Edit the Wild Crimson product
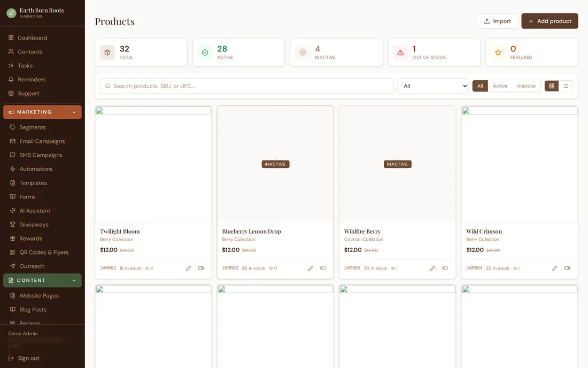 click(x=555, y=268)
